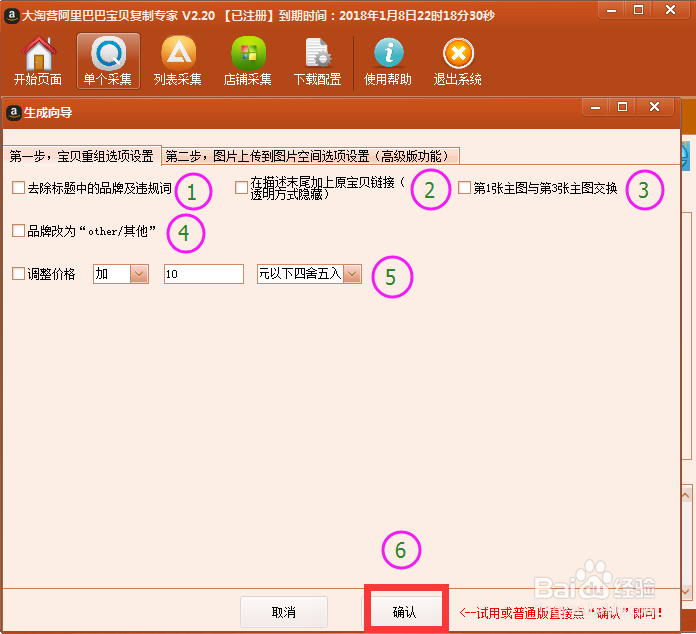This screenshot has height=634, width=696.
Task: Expand the 元以下四舍五入 rounding dropdown
Action: 352,274
